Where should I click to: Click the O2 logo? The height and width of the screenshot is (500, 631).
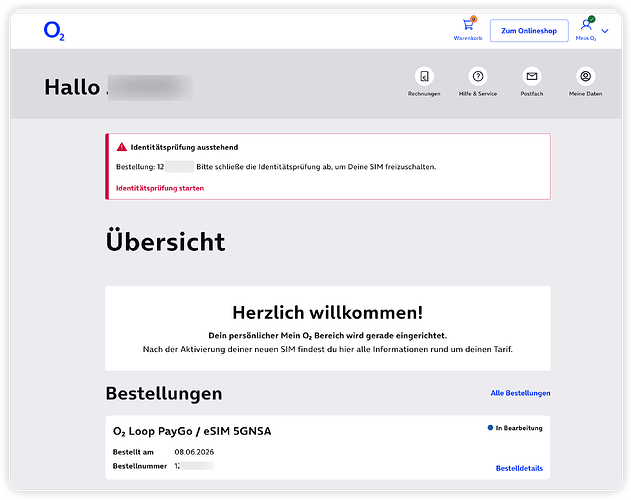coord(54,31)
